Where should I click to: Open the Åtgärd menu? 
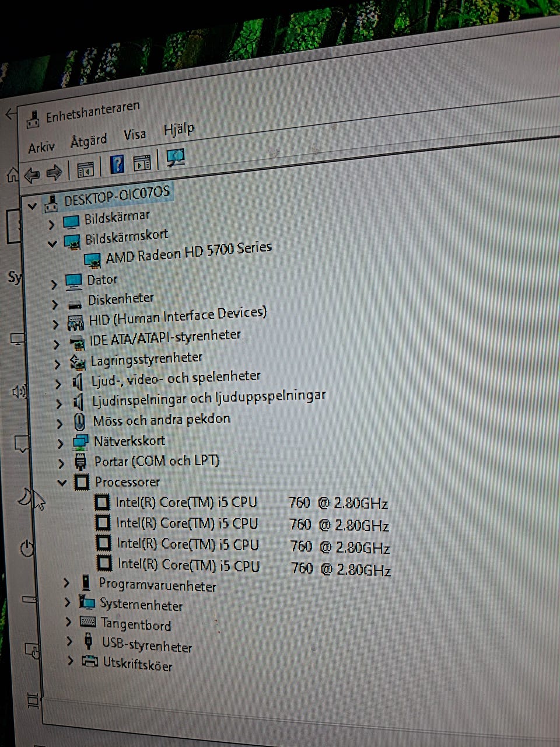(x=89, y=141)
